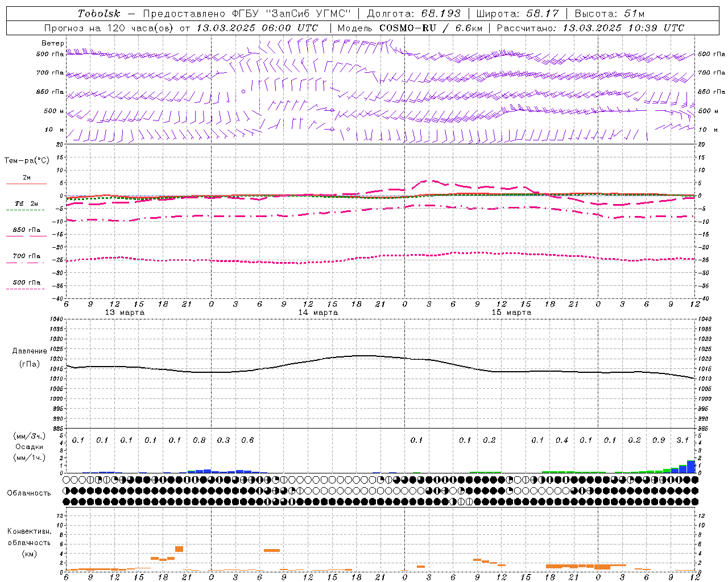Click the 'Тем-ра(°C)' temperature label
The width and height of the screenshot is (728, 582).
tap(27, 161)
